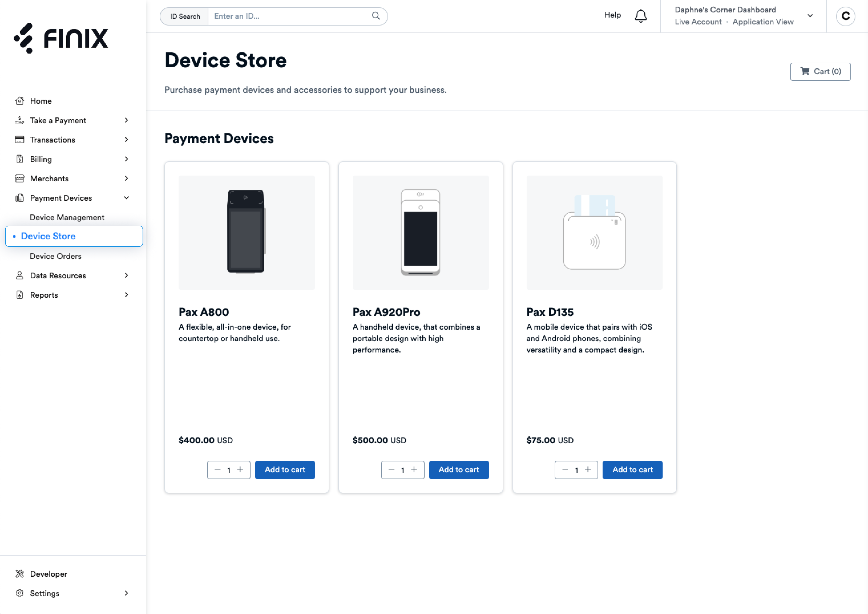The width and height of the screenshot is (868, 614).
Task: Collapse the Payment Devices section
Action: click(x=126, y=198)
